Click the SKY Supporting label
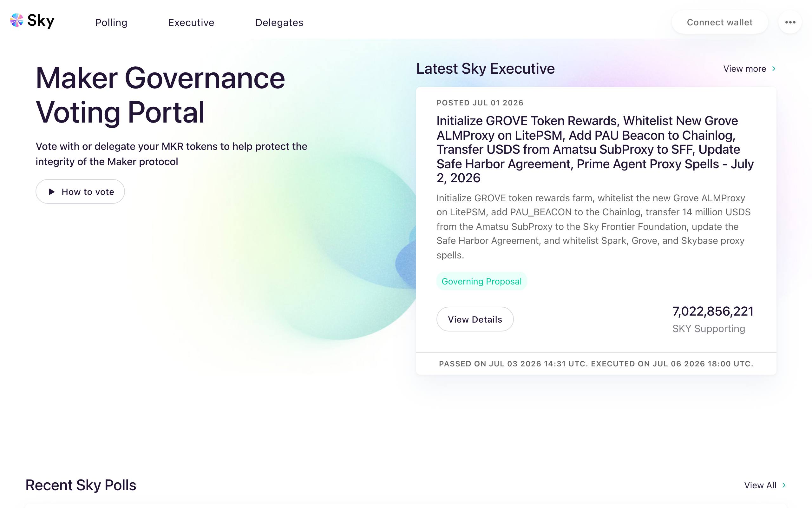 coord(709,329)
